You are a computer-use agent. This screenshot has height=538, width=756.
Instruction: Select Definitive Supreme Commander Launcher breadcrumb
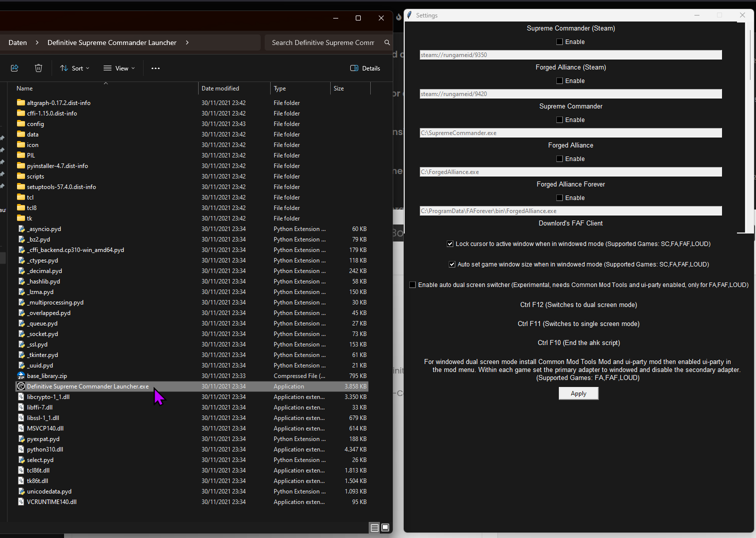tap(112, 42)
